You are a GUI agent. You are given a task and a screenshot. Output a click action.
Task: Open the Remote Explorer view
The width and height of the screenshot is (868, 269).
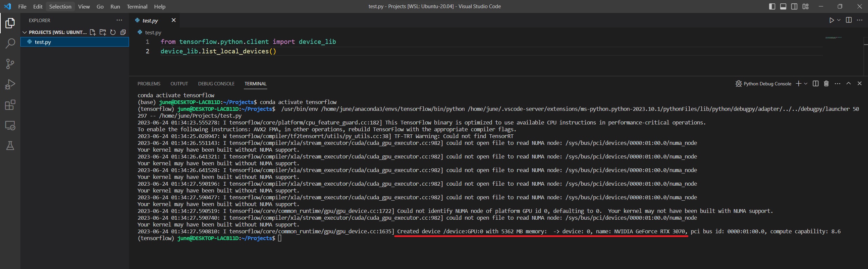click(10, 125)
